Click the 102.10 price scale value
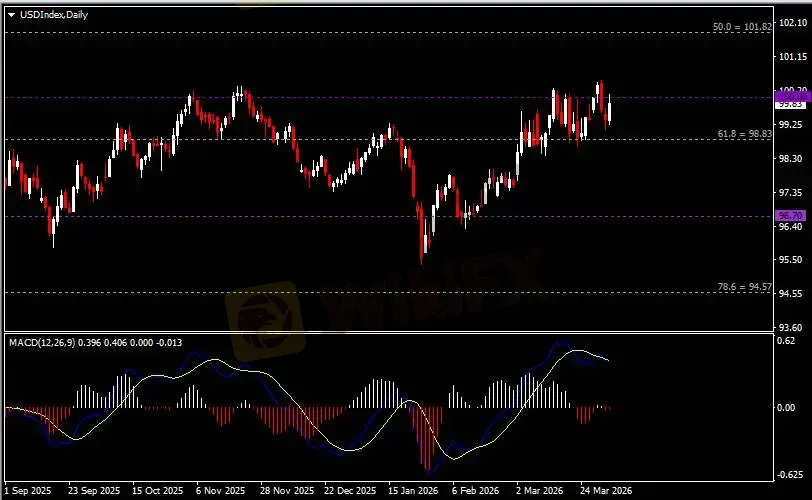This screenshot has height=500, width=812. click(x=793, y=23)
